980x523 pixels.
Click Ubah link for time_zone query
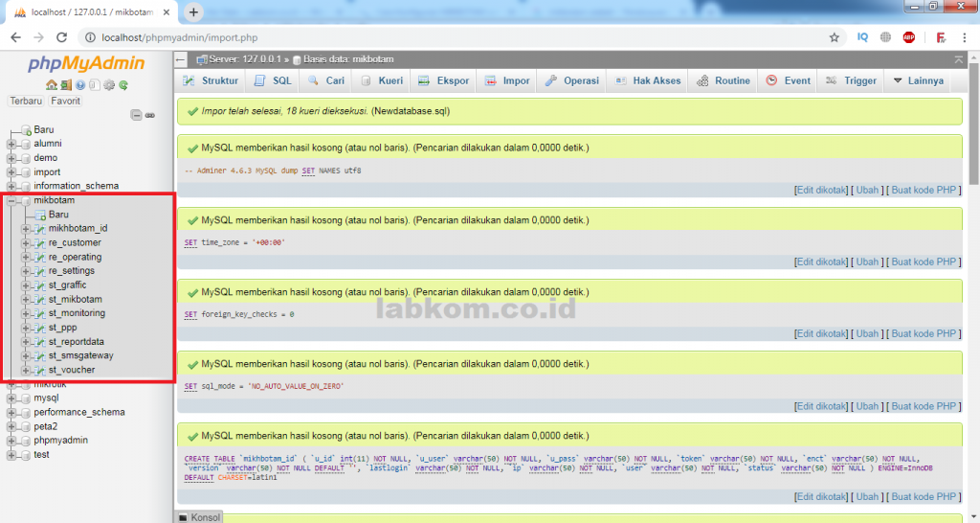867,262
